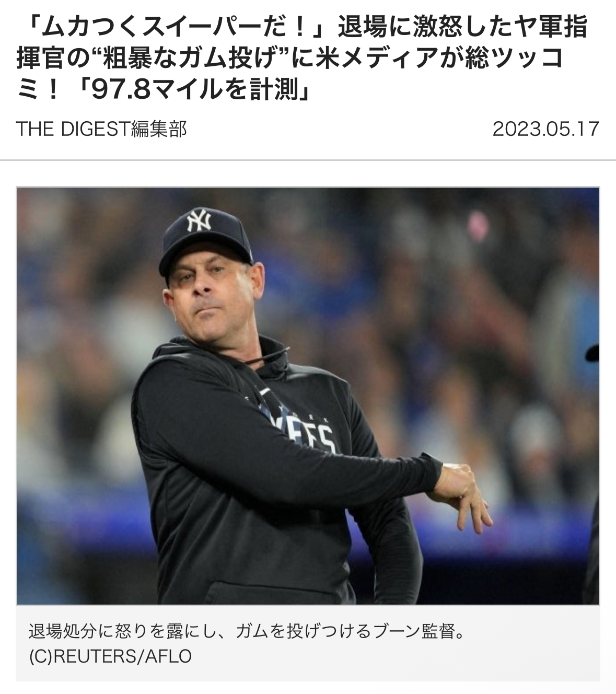Viewport: 616px width, 694px height.
Task: Click the Nike swoosh on the hoodie
Action: 264,391
